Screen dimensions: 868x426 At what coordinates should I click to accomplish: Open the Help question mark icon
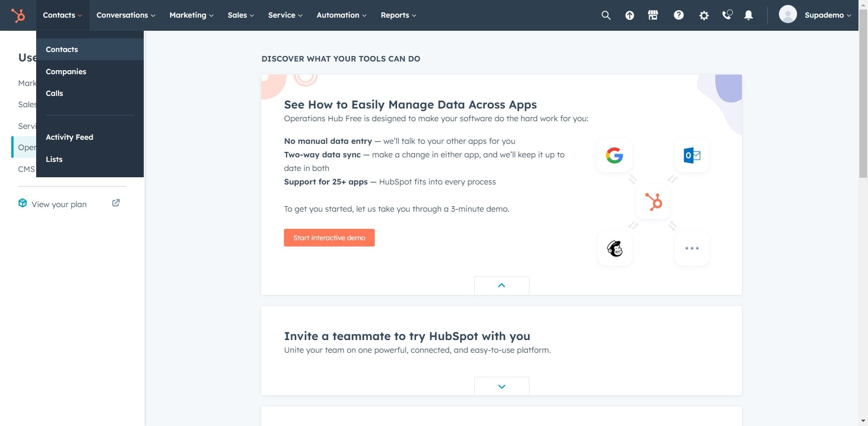coord(679,15)
